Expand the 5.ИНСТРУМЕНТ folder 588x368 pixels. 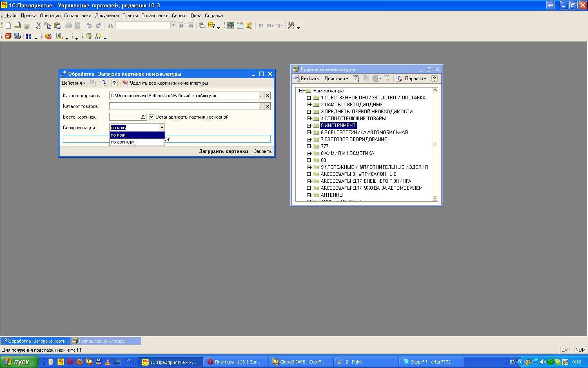[309, 126]
